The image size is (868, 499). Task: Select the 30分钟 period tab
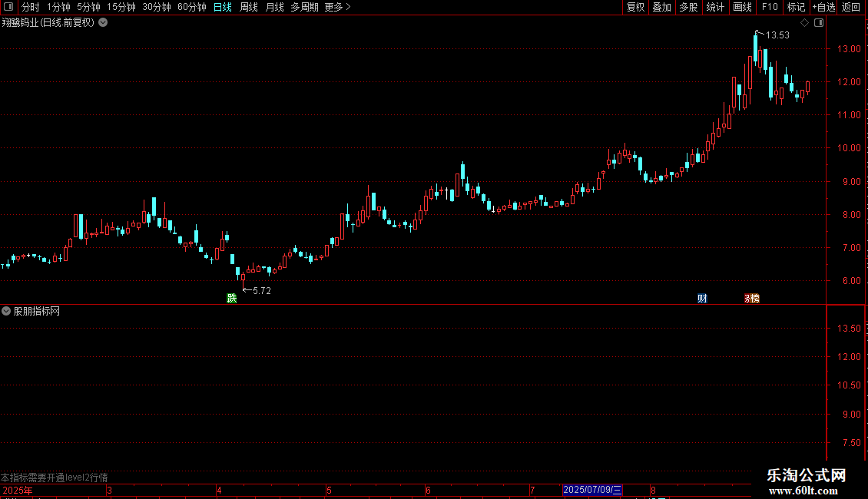[x=157, y=7]
